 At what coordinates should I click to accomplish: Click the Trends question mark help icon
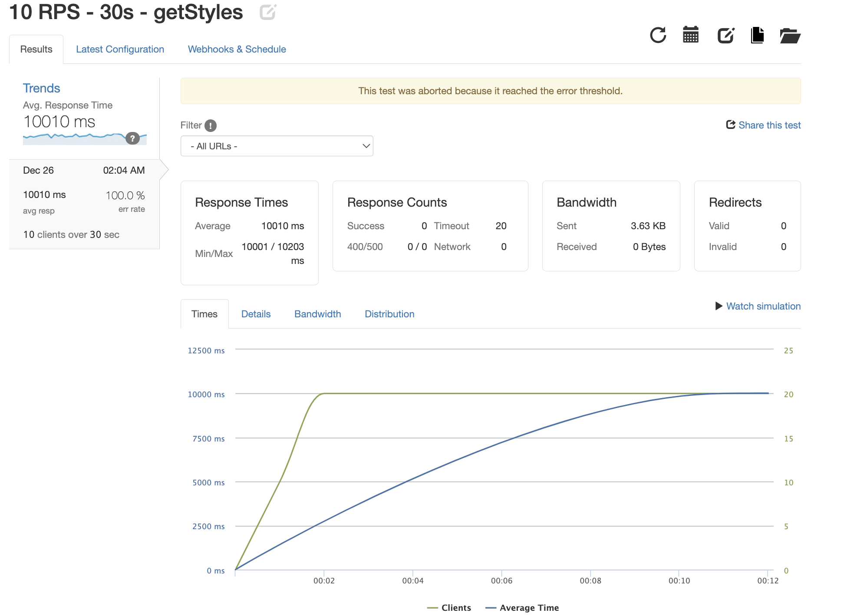tap(132, 138)
